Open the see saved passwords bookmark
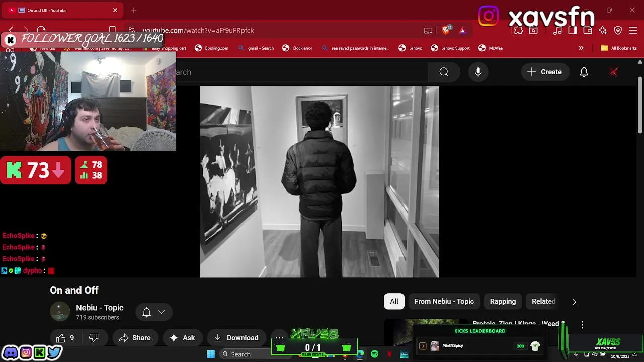Image resolution: width=644 pixels, height=362 pixels. coord(355,48)
